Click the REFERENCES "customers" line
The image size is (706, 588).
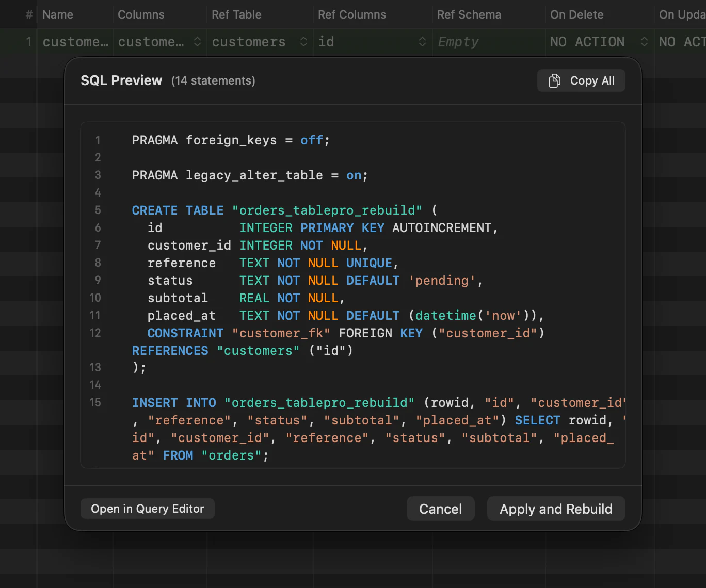[243, 351]
